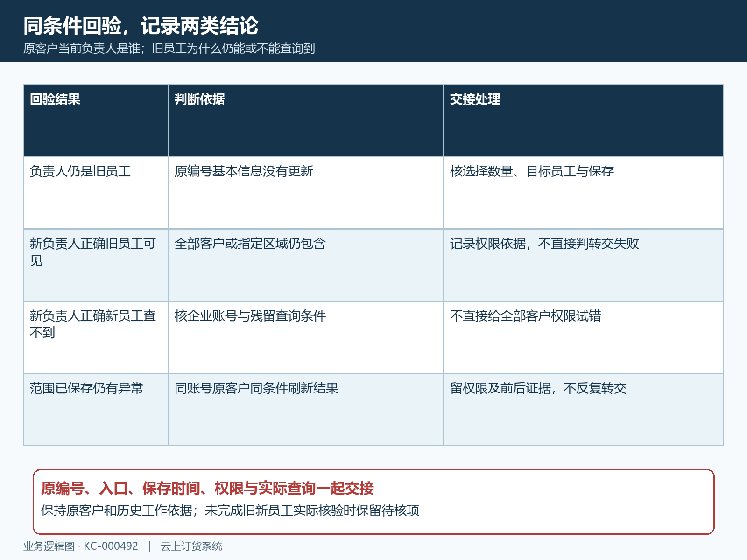Click the 交接处理 column header

pos(584,120)
